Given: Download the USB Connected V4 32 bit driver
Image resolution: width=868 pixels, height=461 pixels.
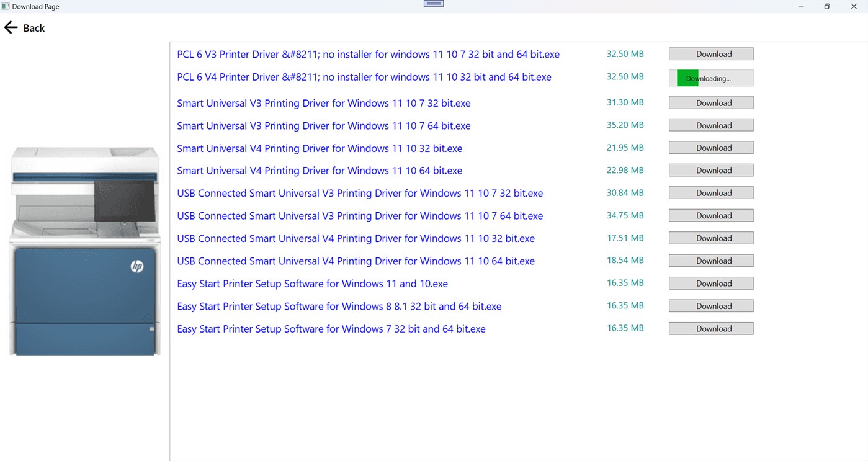Looking at the screenshot, I should pyautogui.click(x=710, y=238).
